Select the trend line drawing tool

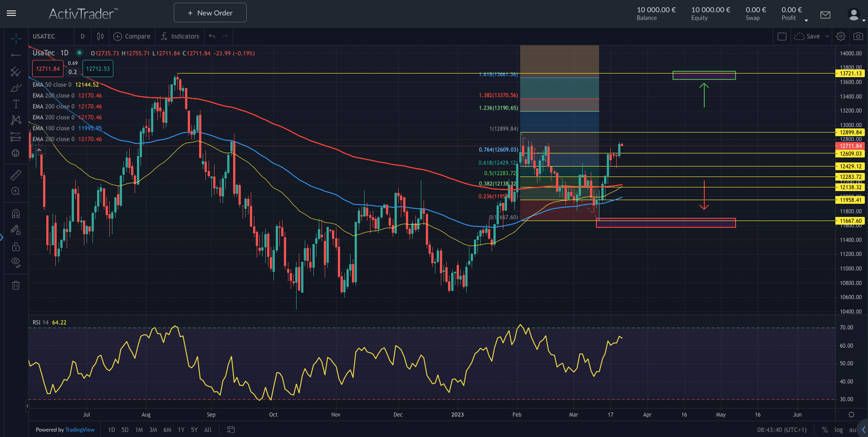(x=16, y=55)
